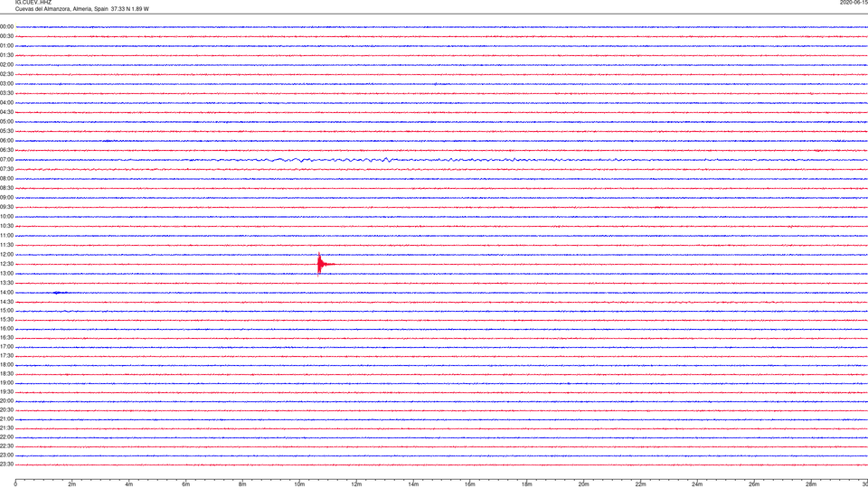Pick the 15:00 time label
This screenshot has height=488, width=868.
tap(6, 311)
